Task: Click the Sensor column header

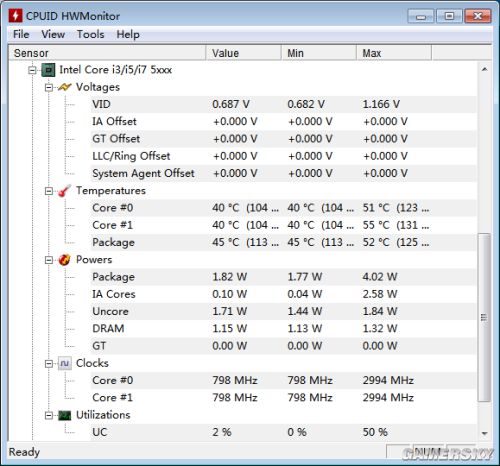Action: point(107,53)
